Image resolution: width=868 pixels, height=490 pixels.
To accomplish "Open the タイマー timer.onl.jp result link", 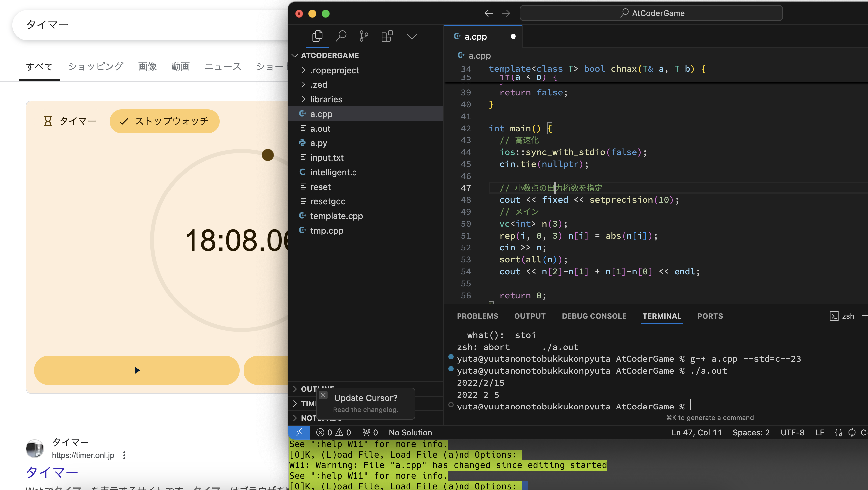I will (x=52, y=472).
